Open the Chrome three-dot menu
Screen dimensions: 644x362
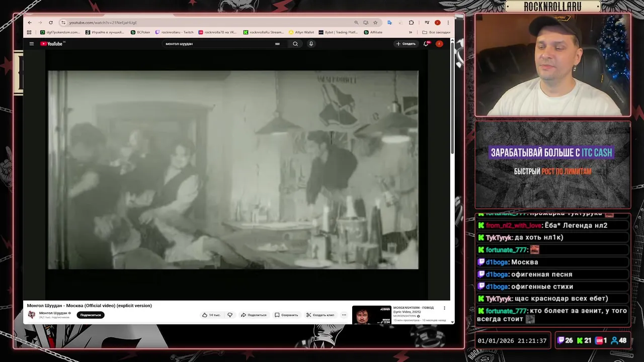tap(448, 23)
